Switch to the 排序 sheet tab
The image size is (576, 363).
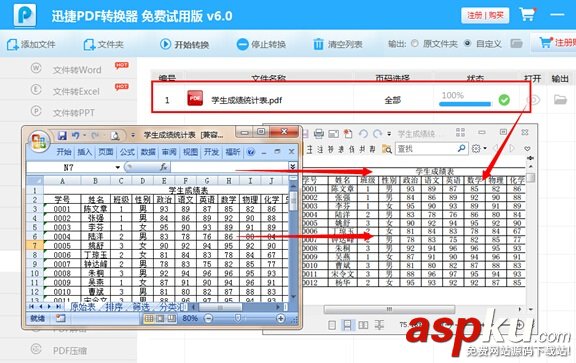coord(114,307)
